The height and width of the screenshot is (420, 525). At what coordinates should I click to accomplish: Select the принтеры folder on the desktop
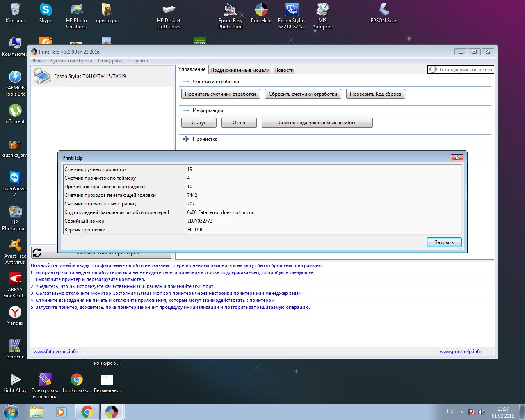(107, 13)
